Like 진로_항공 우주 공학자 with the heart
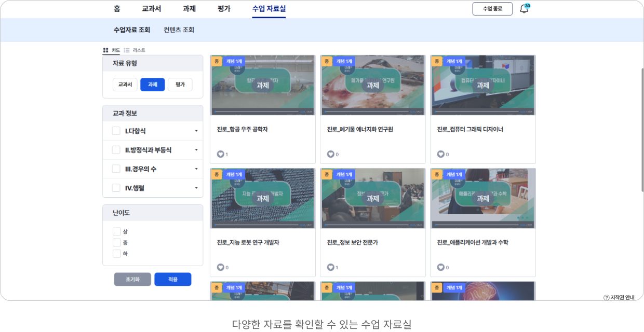644x332 pixels. [x=220, y=154]
